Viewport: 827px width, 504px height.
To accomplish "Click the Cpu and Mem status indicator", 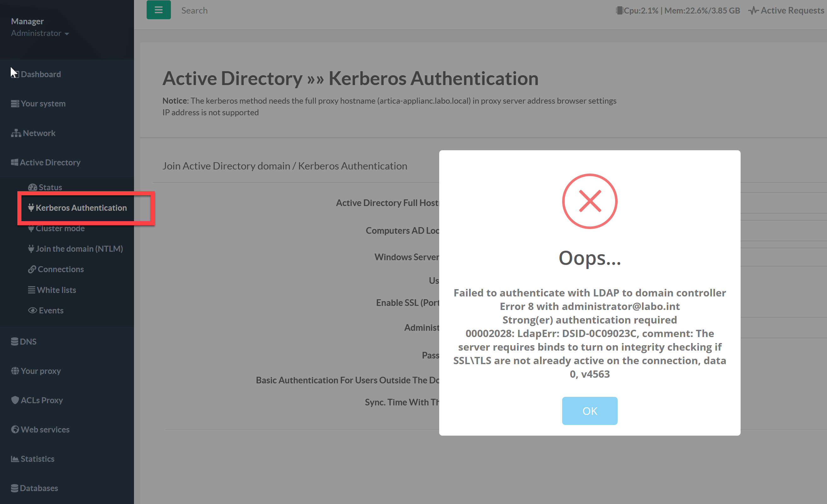I will (678, 10).
